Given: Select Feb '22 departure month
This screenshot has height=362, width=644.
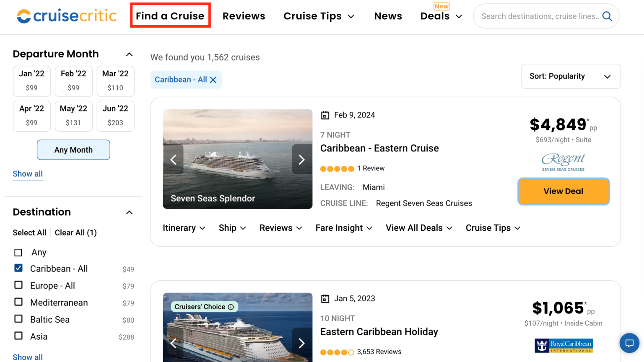Looking at the screenshot, I should coord(73,81).
